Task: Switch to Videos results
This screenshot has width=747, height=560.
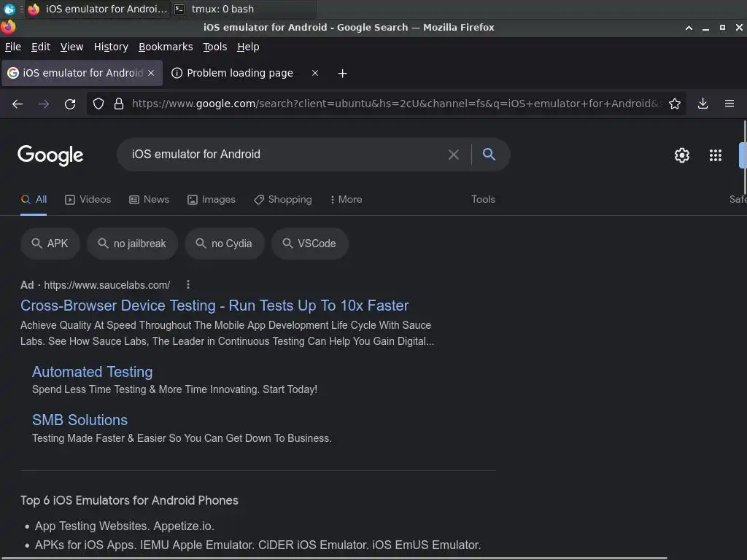Action: pyautogui.click(x=88, y=200)
